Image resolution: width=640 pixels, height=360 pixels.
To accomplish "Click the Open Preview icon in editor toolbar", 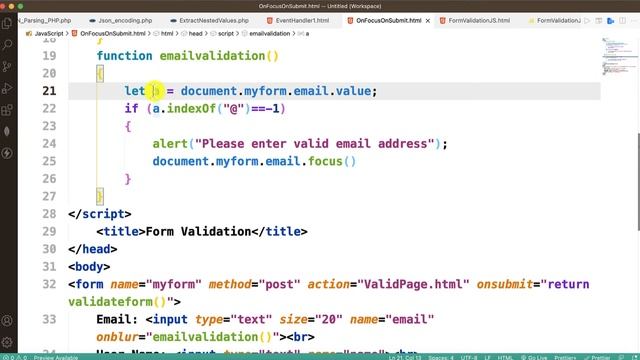I will click(599, 20).
